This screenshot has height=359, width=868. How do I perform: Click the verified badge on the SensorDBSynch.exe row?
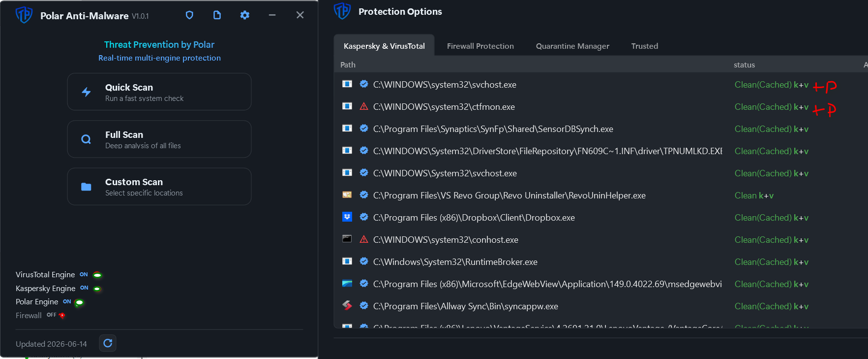[364, 129]
